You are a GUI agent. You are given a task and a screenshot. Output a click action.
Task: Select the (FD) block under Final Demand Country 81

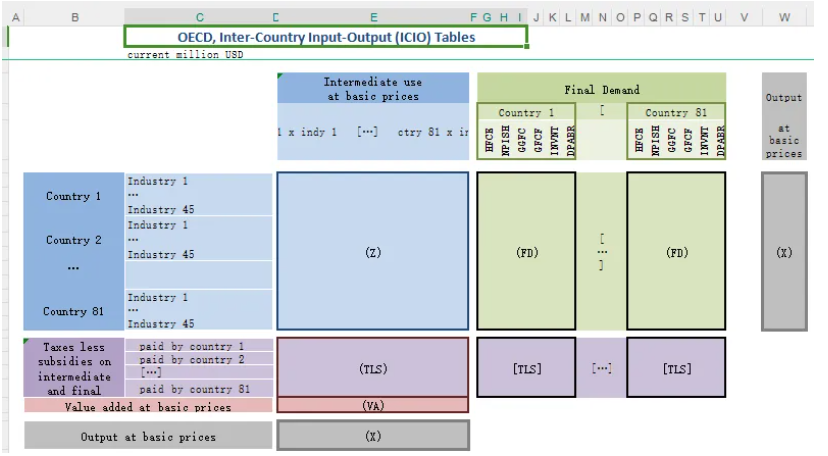coord(676,251)
